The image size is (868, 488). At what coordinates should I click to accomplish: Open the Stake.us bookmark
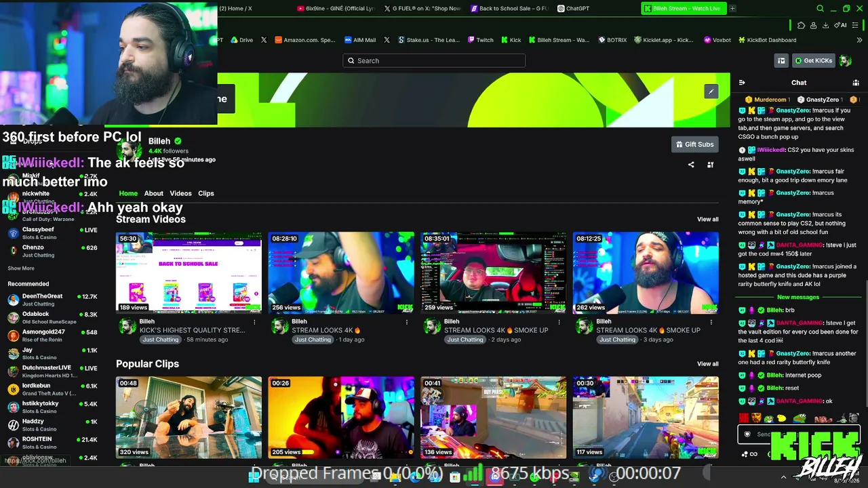coord(428,40)
